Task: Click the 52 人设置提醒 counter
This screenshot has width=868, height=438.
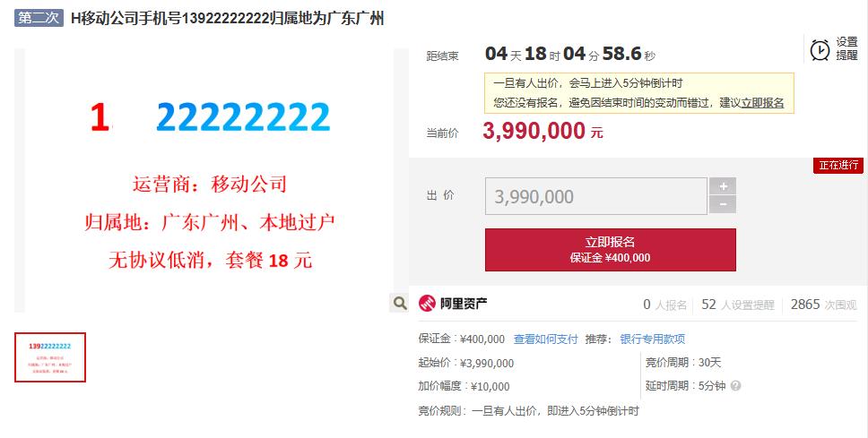Action: click(737, 305)
